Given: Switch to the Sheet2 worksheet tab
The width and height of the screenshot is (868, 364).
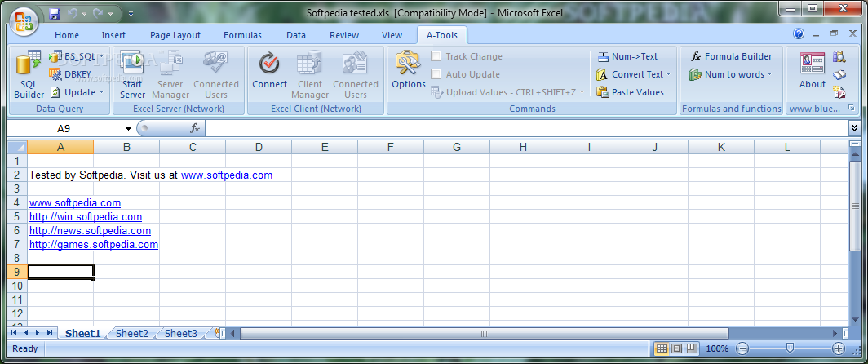Looking at the screenshot, I should click(132, 334).
